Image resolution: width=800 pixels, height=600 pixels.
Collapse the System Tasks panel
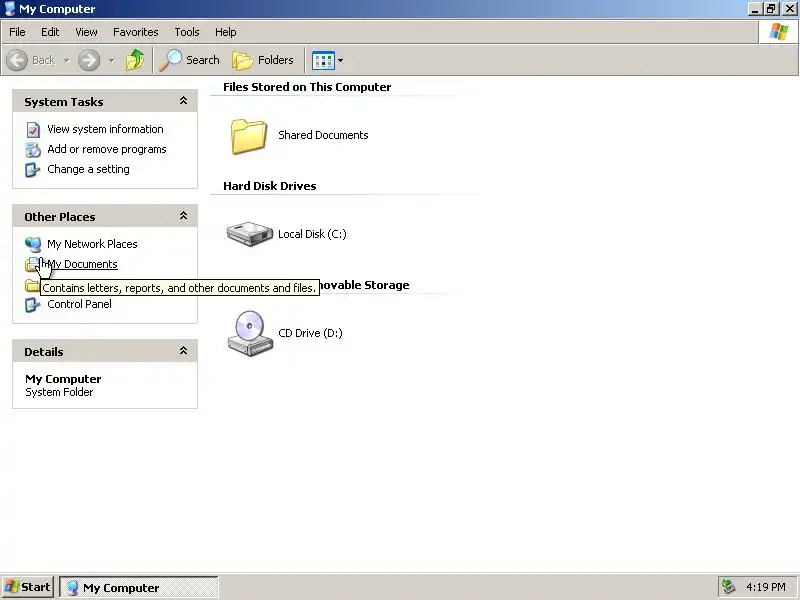click(183, 101)
